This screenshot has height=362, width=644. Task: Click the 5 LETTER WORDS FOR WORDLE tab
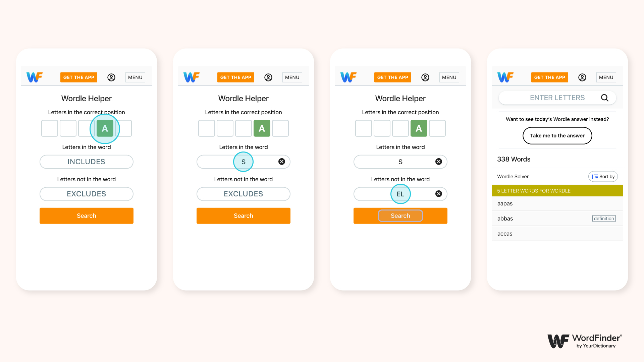tap(557, 190)
